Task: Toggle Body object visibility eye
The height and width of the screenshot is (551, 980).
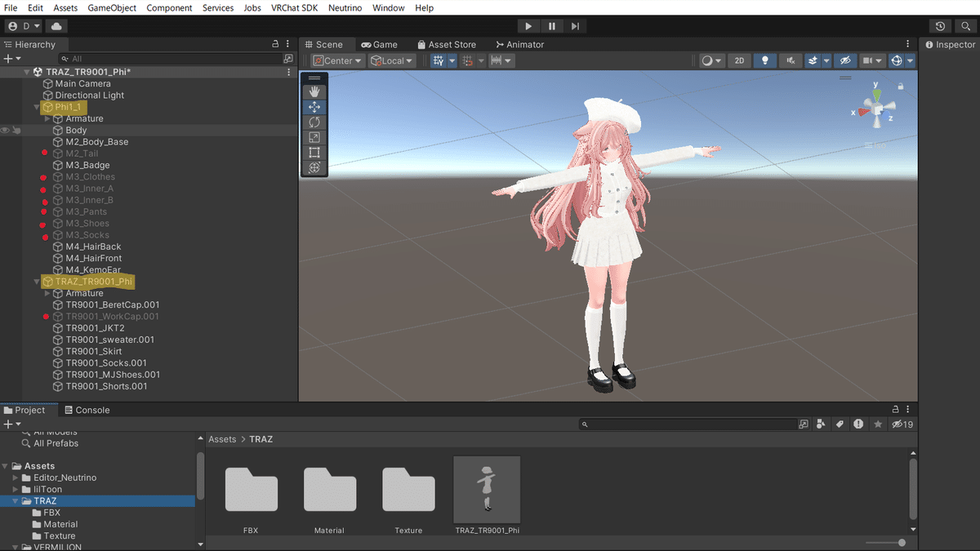Action: [x=6, y=130]
